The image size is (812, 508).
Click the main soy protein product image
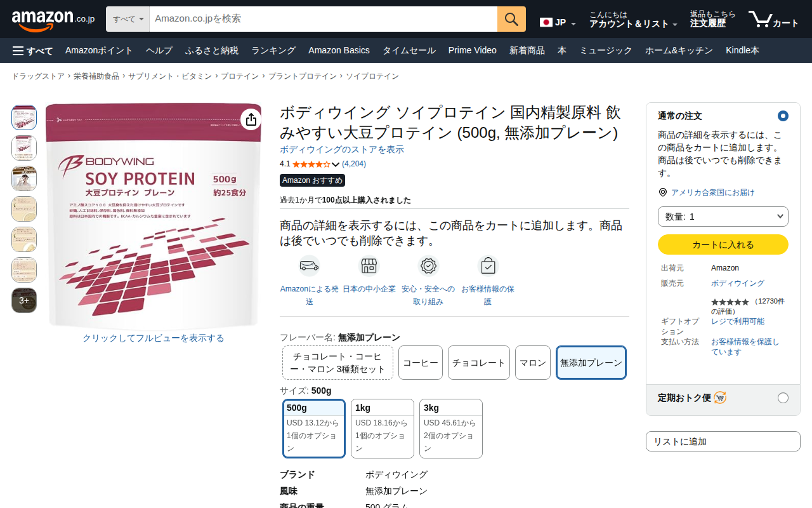coord(154,216)
